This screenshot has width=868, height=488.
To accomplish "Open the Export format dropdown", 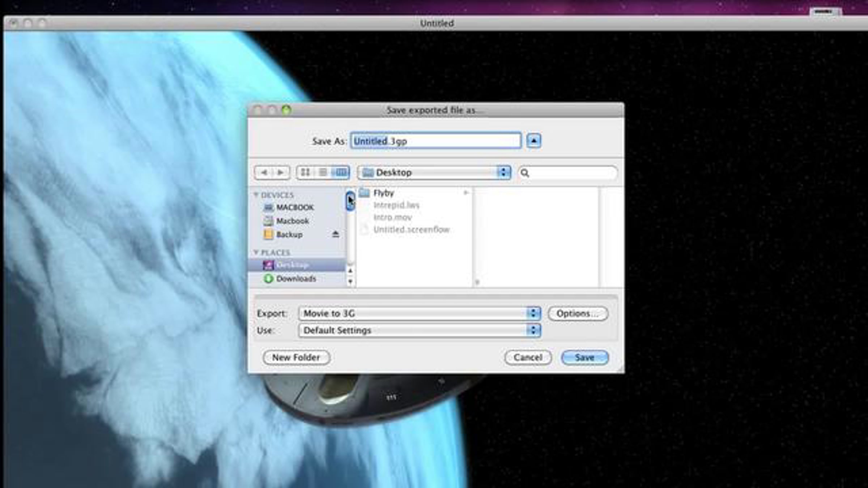I will 420,313.
